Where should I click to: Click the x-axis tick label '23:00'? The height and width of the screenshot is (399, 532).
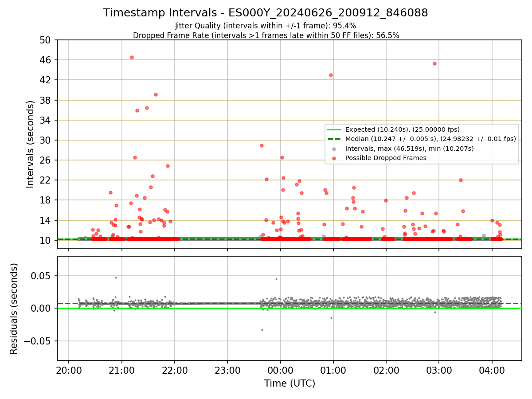[227, 370]
